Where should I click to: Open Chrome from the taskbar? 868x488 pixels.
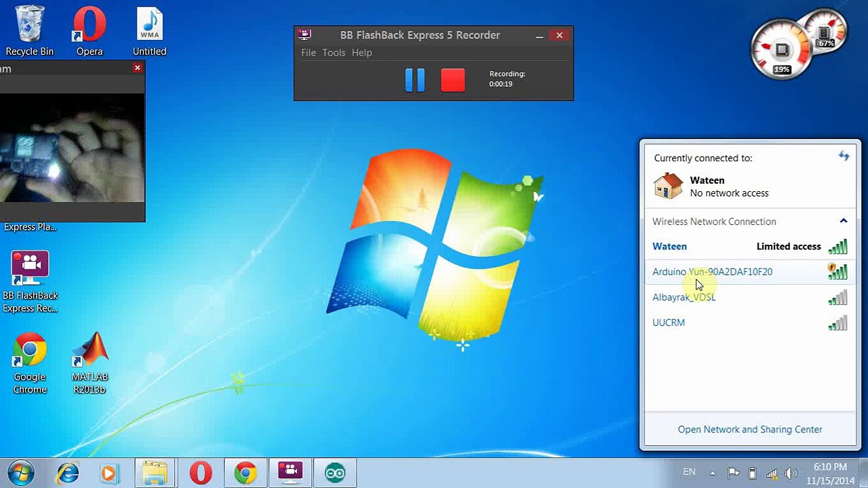click(245, 472)
